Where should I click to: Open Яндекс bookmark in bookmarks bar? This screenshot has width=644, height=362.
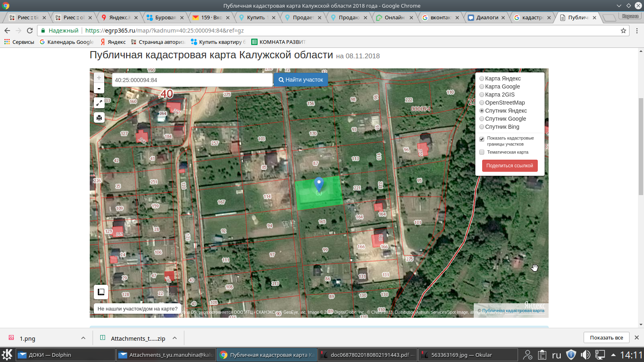coord(113,42)
